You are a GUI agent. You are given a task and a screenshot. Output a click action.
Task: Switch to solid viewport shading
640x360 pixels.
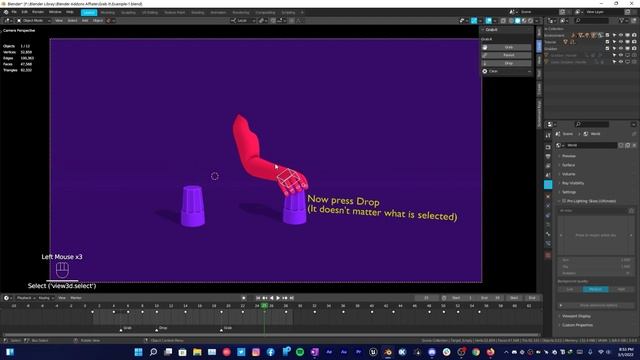(x=518, y=20)
